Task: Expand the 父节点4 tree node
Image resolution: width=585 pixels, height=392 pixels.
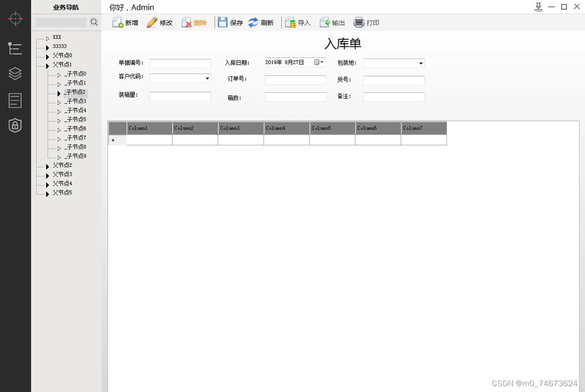Action: click(47, 185)
